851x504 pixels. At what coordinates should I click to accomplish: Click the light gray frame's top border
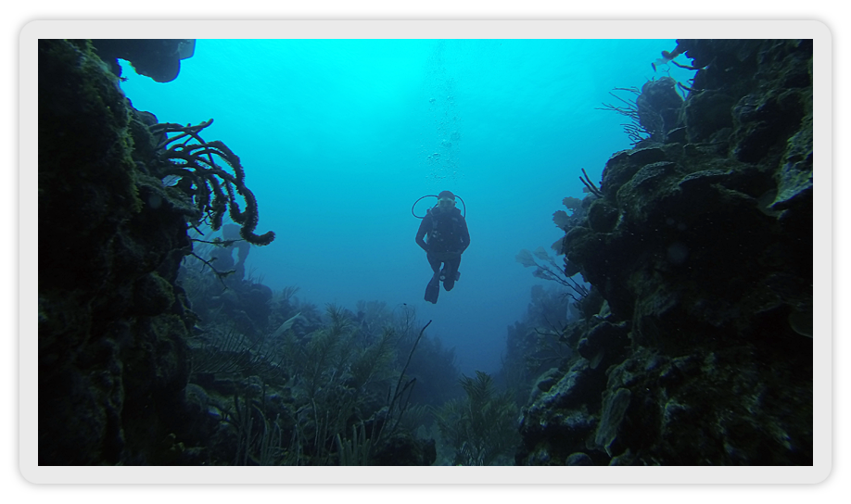425,30
